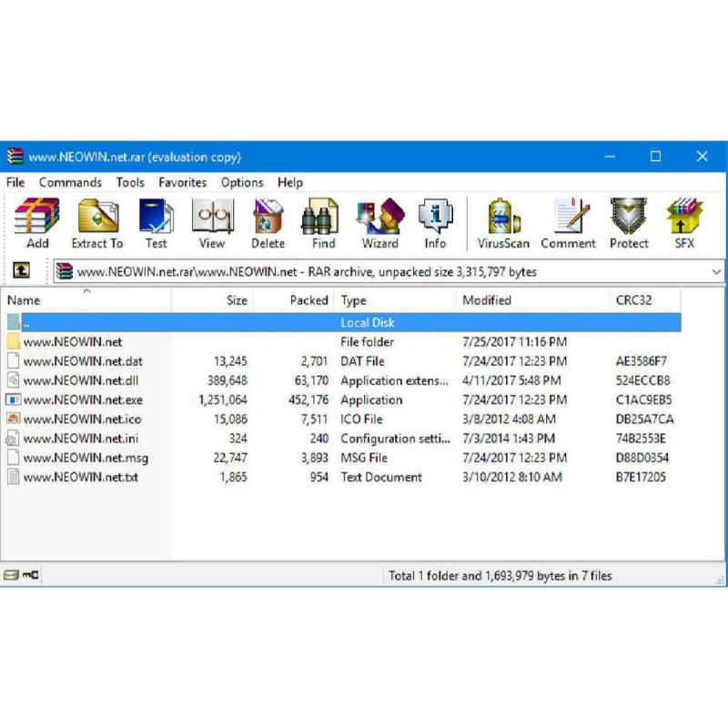
Task: Click the Test archive icon
Action: [157, 218]
